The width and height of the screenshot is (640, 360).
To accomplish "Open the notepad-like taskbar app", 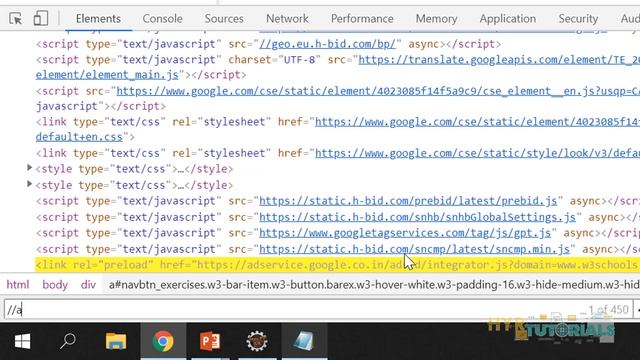I will (304, 341).
